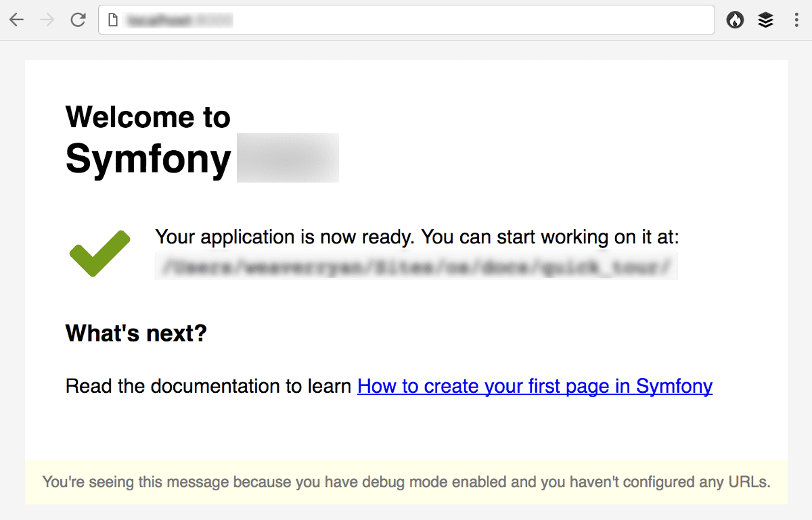Click the browser forward arrow
This screenshot has width=812, height=520.
(x=47, y=20)
